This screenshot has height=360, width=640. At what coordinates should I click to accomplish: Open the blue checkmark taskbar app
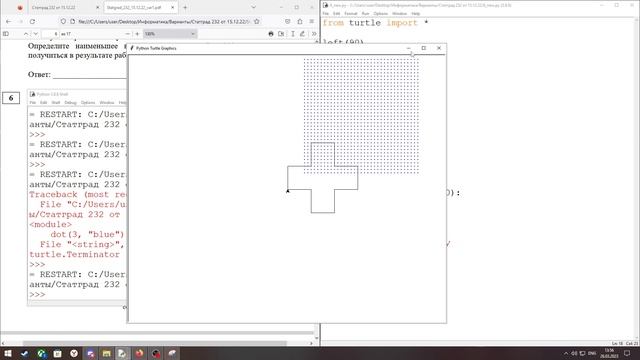[24, 353]
